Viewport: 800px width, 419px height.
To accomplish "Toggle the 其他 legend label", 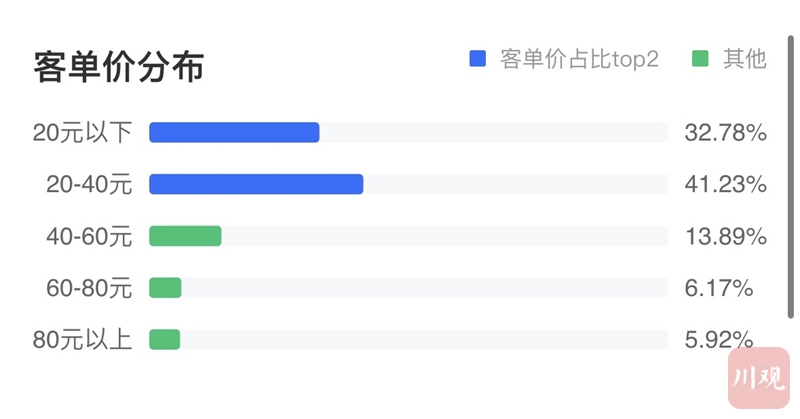I will click(744, 59).
